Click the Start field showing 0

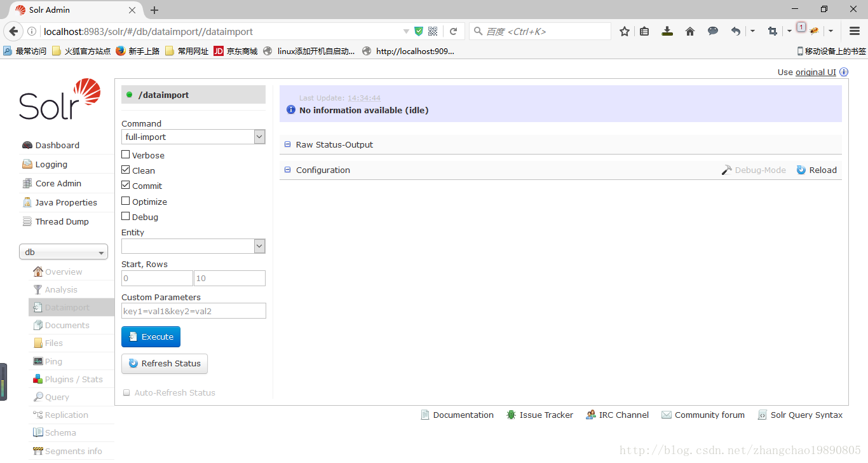(x=157, y=278)
